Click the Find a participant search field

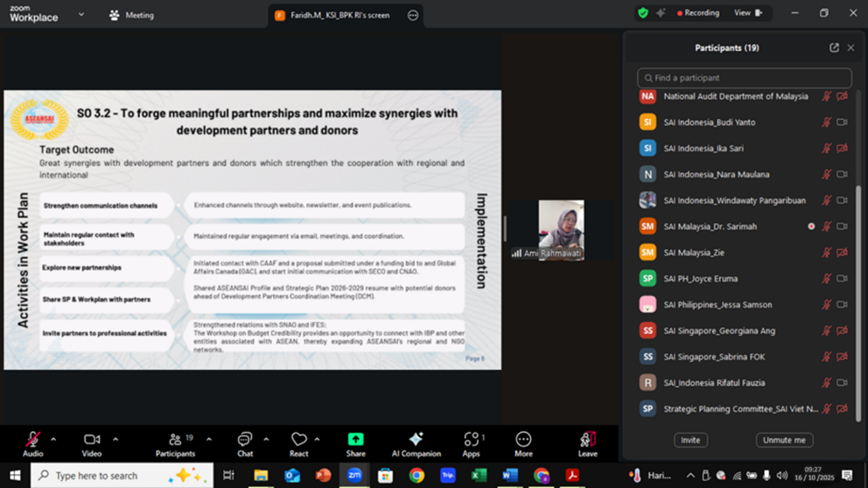click(x=745, y=78)
